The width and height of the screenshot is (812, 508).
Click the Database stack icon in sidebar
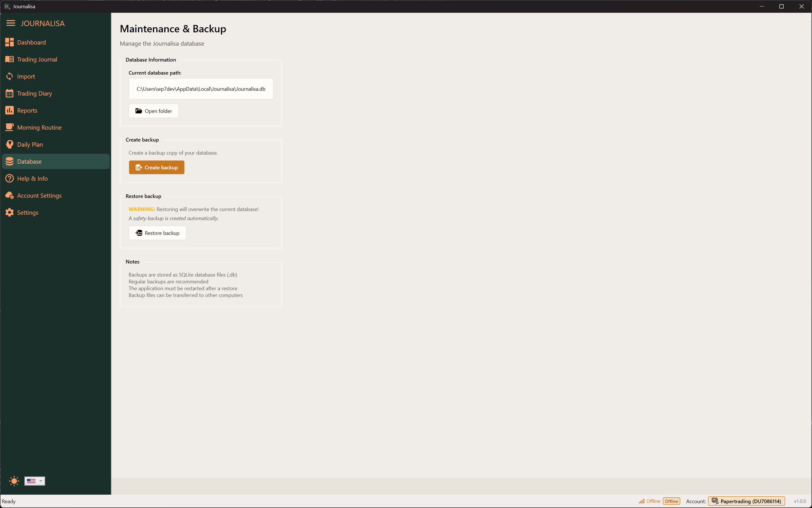[x=9, y=161]
